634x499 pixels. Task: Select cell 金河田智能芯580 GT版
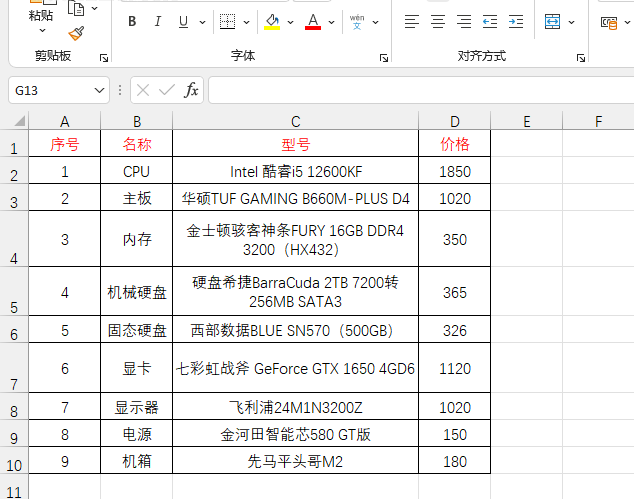click(x=296, y=434)
